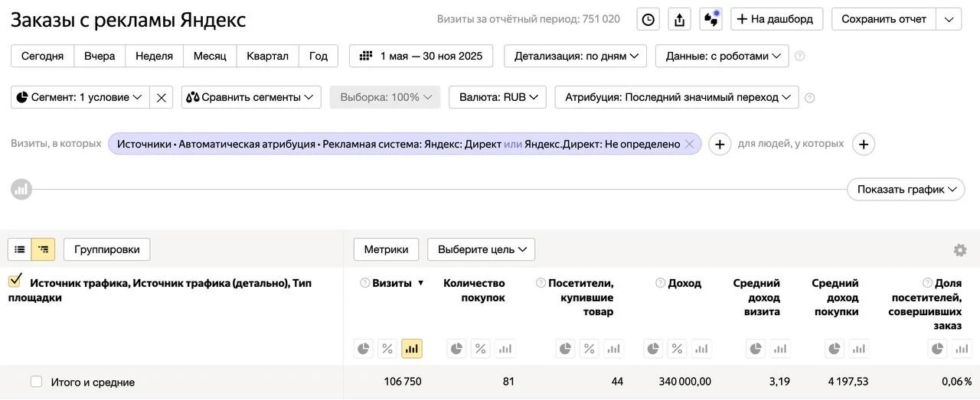The image size is (980, 400).
Task: Select the "Квартал" period tab
Action: 267,56
